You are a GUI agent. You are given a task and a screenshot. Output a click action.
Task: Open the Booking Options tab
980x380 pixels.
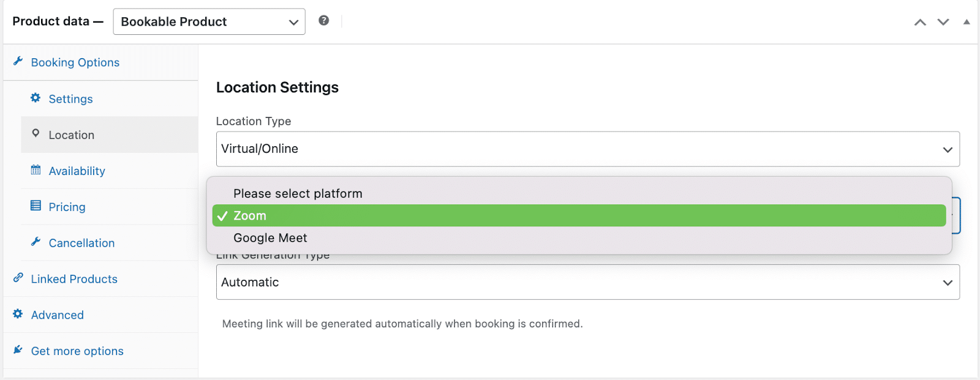(100, 62)
